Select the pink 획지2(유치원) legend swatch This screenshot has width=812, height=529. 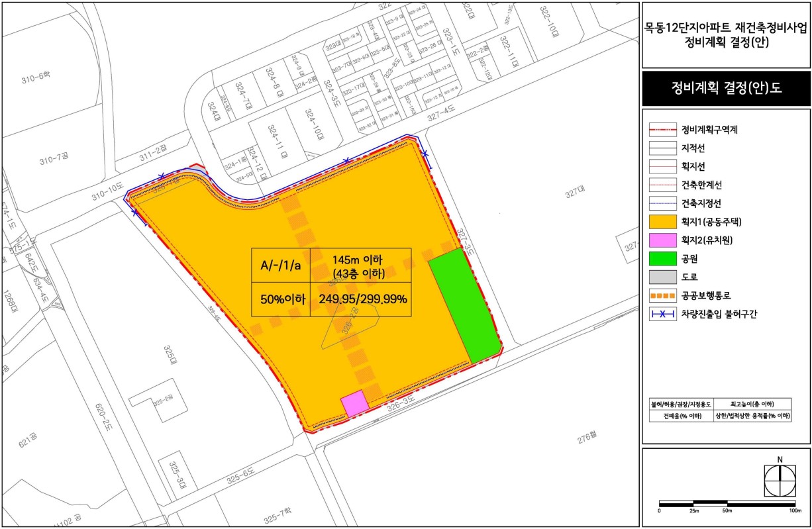[x=662, y=240]
